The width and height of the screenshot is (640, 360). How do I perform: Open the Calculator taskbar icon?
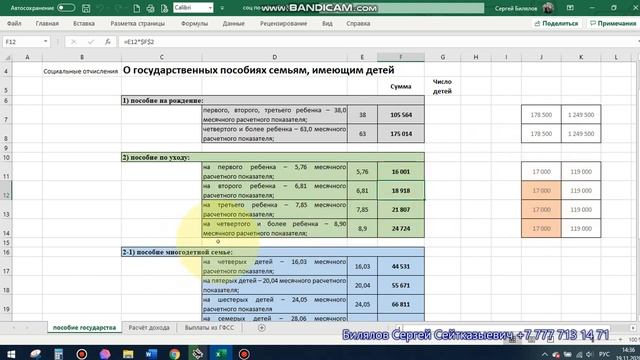[x=59, y=353]
